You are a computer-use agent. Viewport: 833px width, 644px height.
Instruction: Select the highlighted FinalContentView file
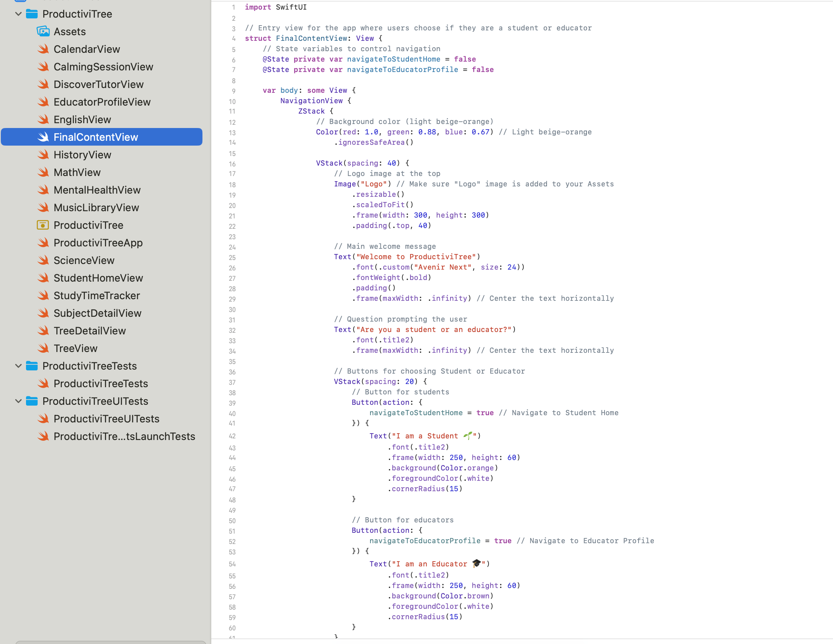(x=96, y=137)
